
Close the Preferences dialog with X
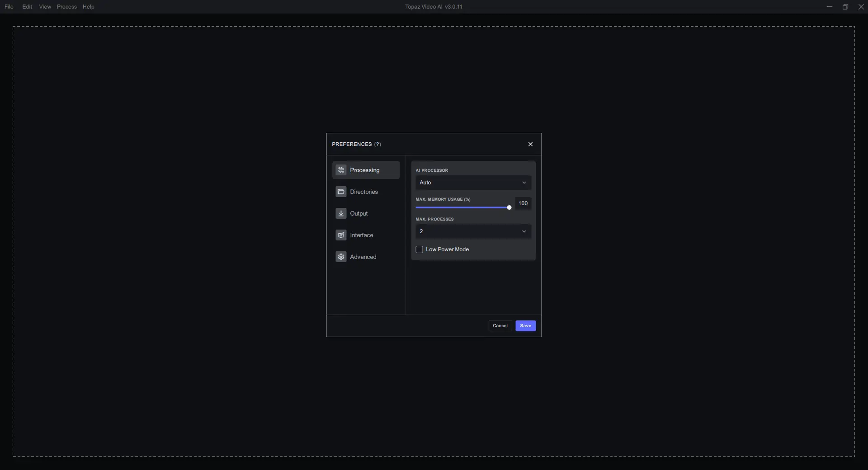click(x=530, y=144)
